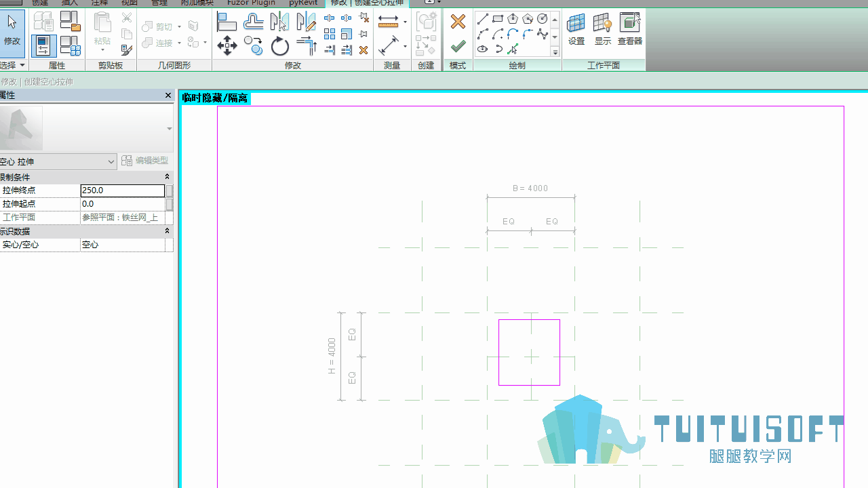Select the Offset tool
The image size is (868, 488).
[253, 22]
